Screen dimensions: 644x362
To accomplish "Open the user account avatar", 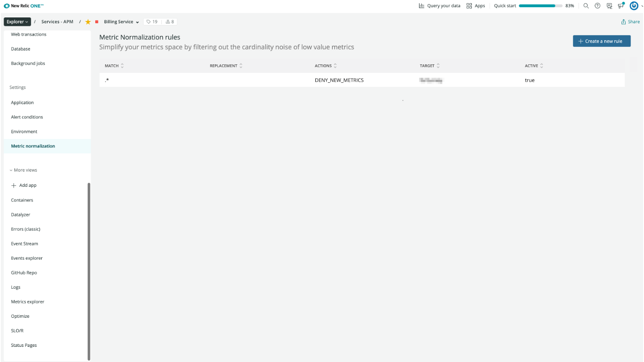I will click(634, 6).
